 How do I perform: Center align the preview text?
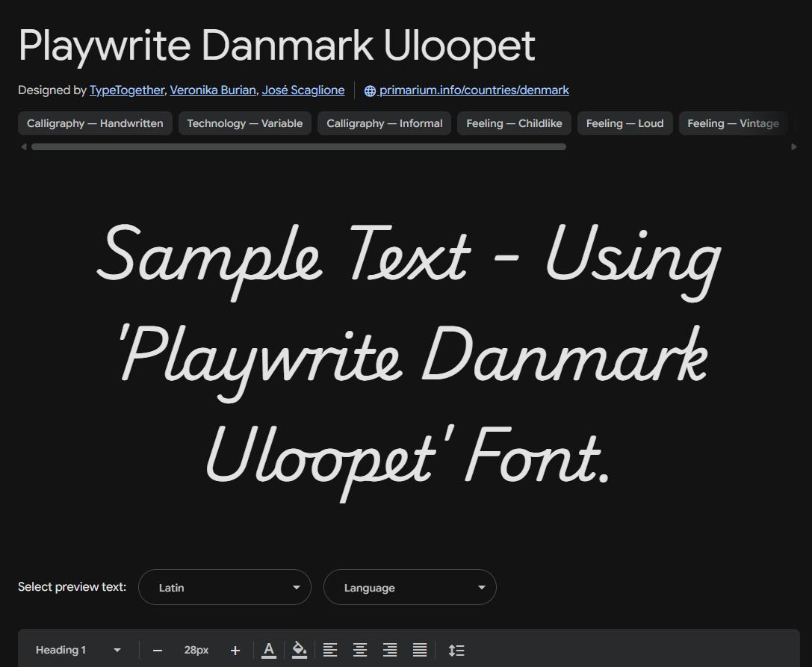[360, 650]
